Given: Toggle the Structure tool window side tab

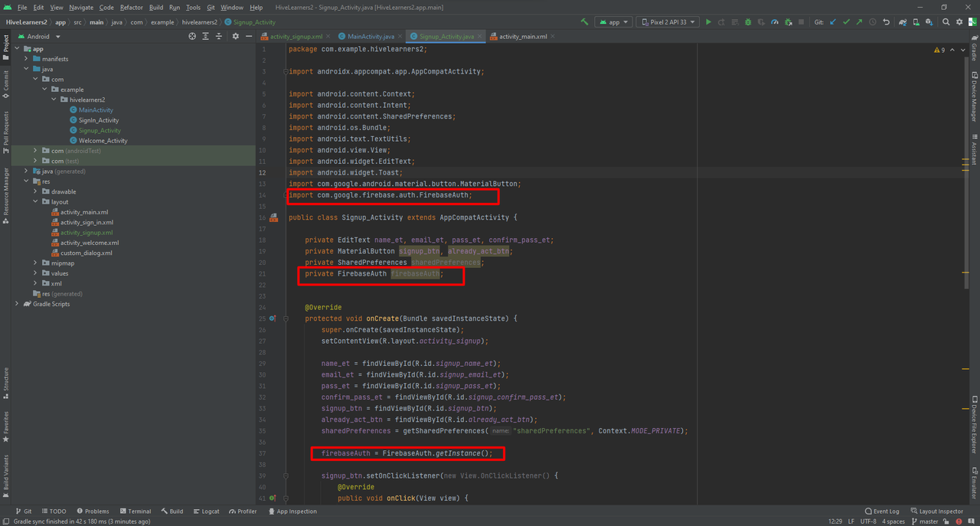Looking at the screenshot, I should click(6, 383).
